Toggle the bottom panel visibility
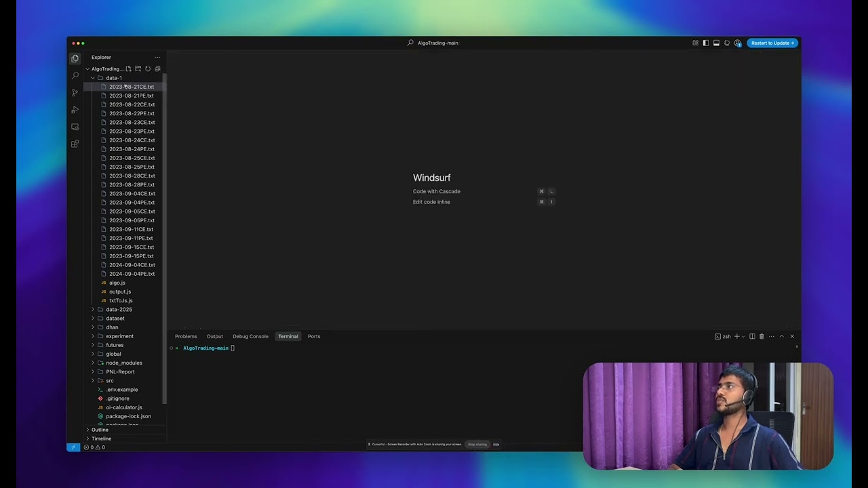 pyautogui.click(x=716, y=43)
